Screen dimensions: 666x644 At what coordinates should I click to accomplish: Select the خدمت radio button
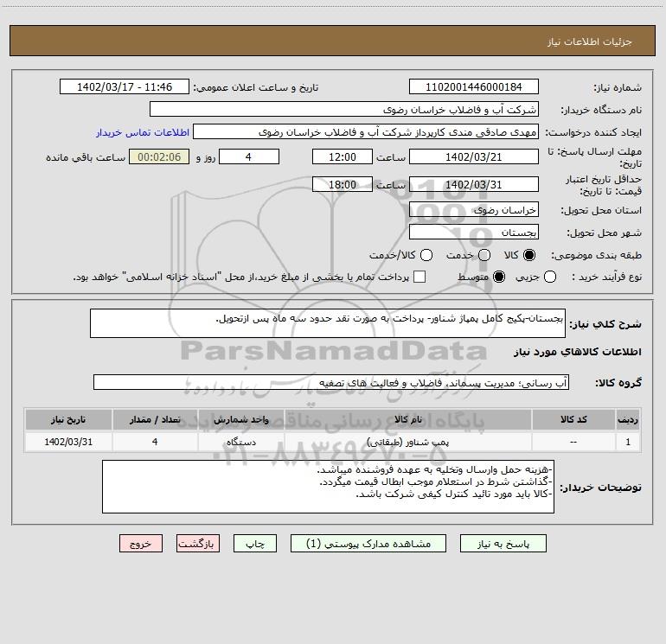484,255
